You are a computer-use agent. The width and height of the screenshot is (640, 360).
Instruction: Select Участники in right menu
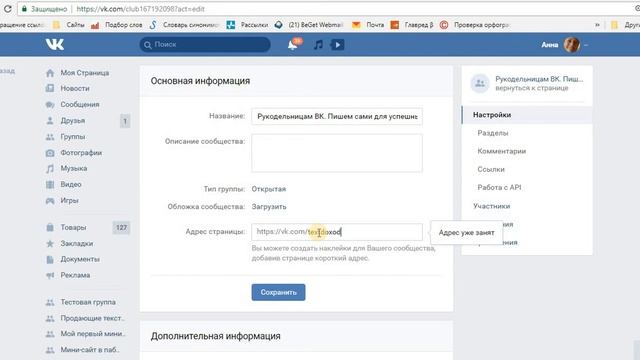[x=491, y=206]
